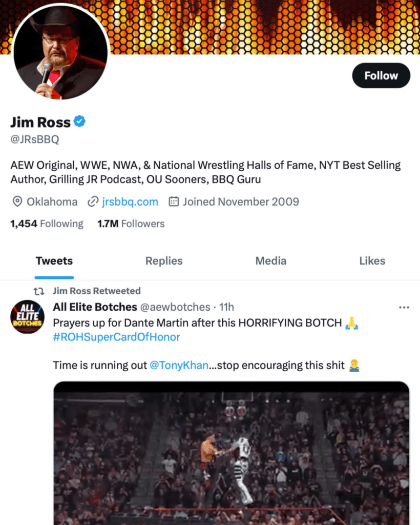Switch to the Media tab
Screen dimensions: 420x525
pos(270,260)
